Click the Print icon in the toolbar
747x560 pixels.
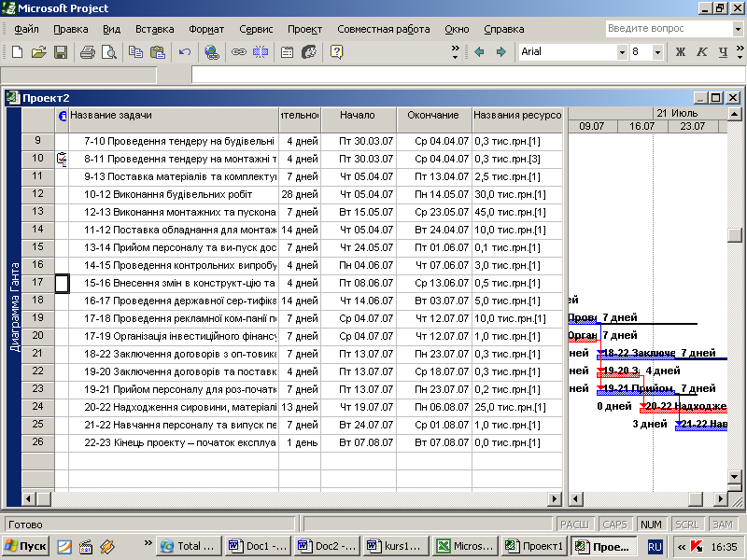[x=87, y=52]
